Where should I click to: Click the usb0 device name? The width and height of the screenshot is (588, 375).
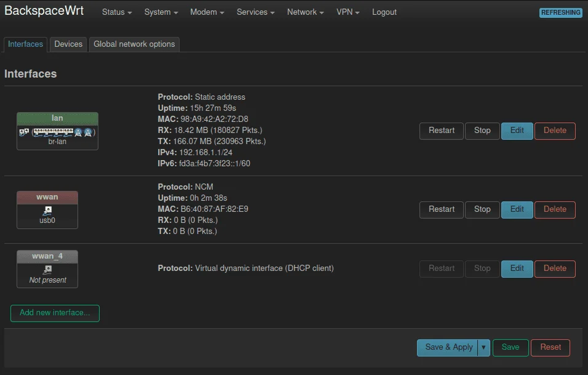pyautogui.click(x=47, y=220)
